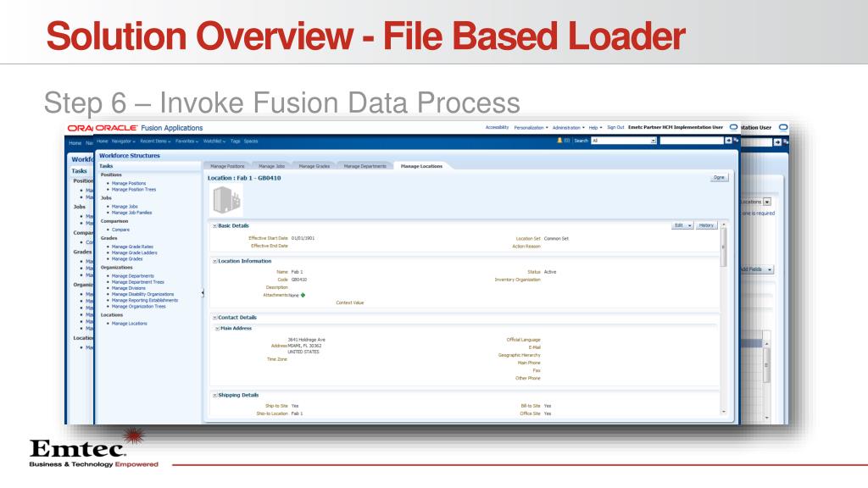Viewport: 868px width, 488px height.
Task: Open the Manage Grade Ladders link
Action: tap(135, 252)
